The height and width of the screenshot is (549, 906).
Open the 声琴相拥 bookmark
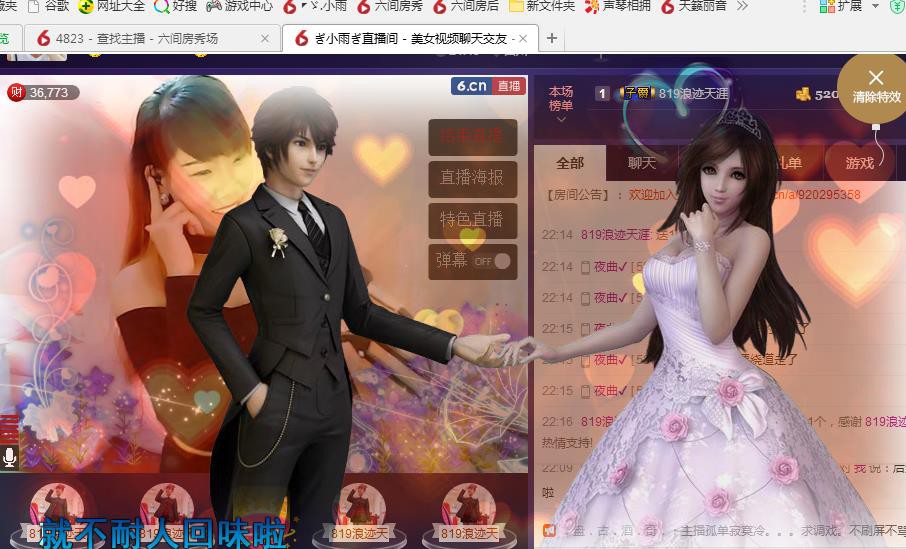click(x=618, y=6)
